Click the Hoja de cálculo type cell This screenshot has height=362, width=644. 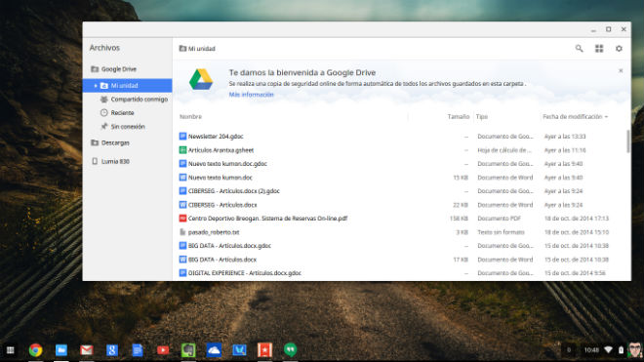(504, 150)
